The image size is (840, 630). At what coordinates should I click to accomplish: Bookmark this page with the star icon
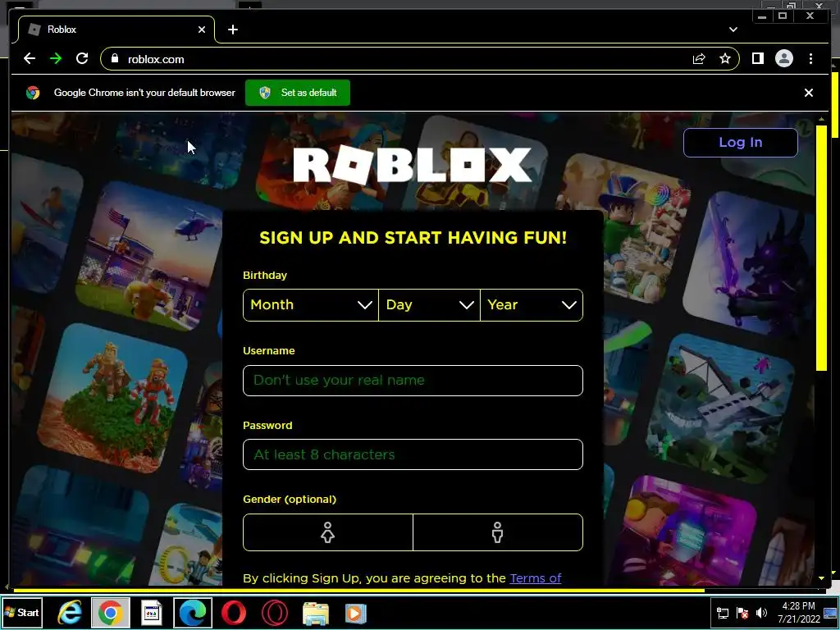click(x=725, y=59)
